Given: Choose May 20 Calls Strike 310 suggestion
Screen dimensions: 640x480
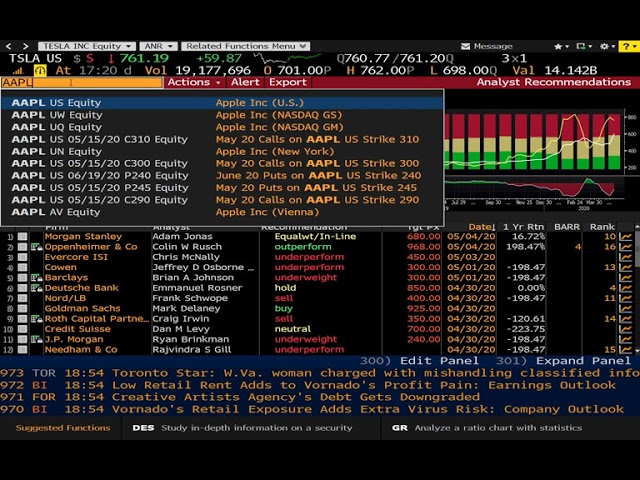Looking at the screenshot, I should [222, 139].
